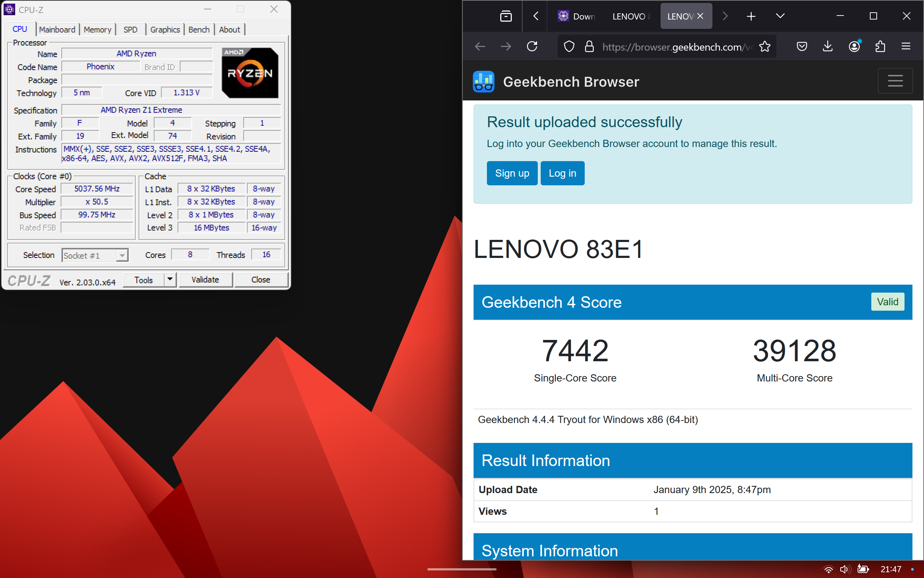The width and height of the screenshot is (924, 578).
Task: Go back in the browser
Action: (x=480, y=47)
